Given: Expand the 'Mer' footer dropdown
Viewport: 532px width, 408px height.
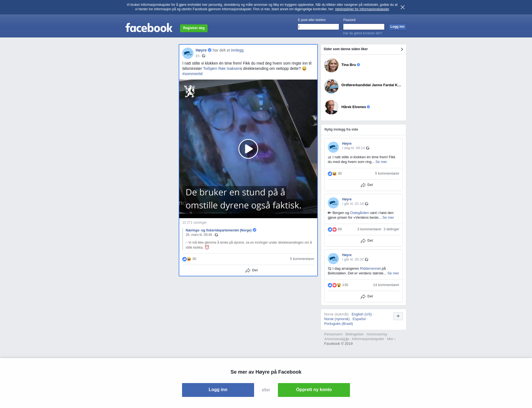Looking at the screenshot, I should coord(391,339).
